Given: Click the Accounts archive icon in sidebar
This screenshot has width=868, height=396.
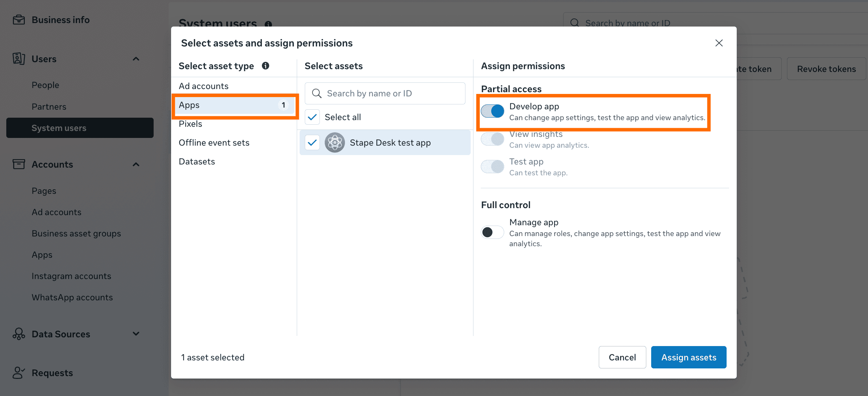Looking at the screenshot, I should (x=19, y=164).
